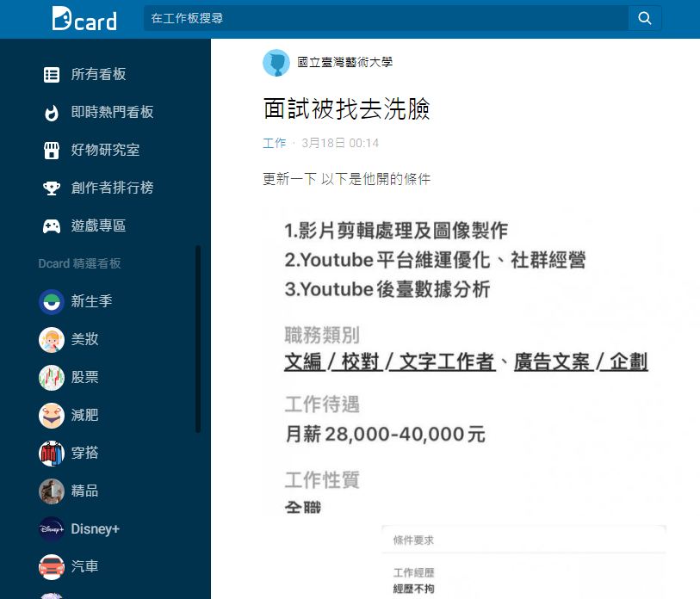Click the post date 3月18日 00:14
Viewport: 700px width, 599px height.
340,143
